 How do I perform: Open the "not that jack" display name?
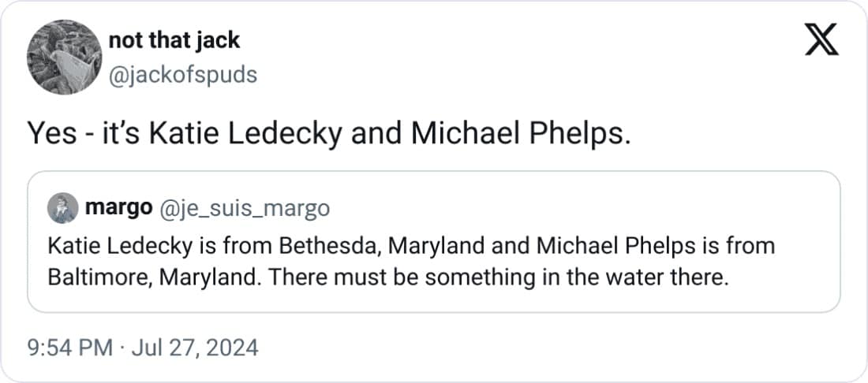[174, 40]
